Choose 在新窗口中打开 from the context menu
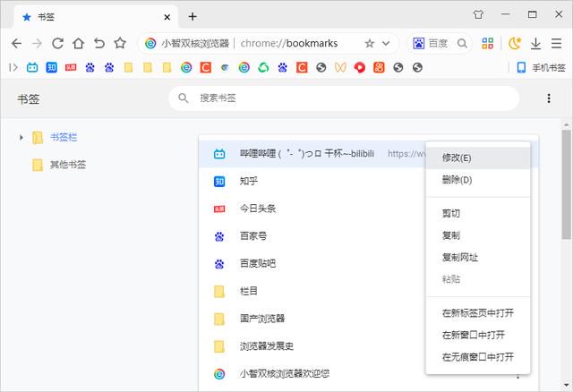Image resolution: width=573 pixels, height=392 pixels. (478, 335)
